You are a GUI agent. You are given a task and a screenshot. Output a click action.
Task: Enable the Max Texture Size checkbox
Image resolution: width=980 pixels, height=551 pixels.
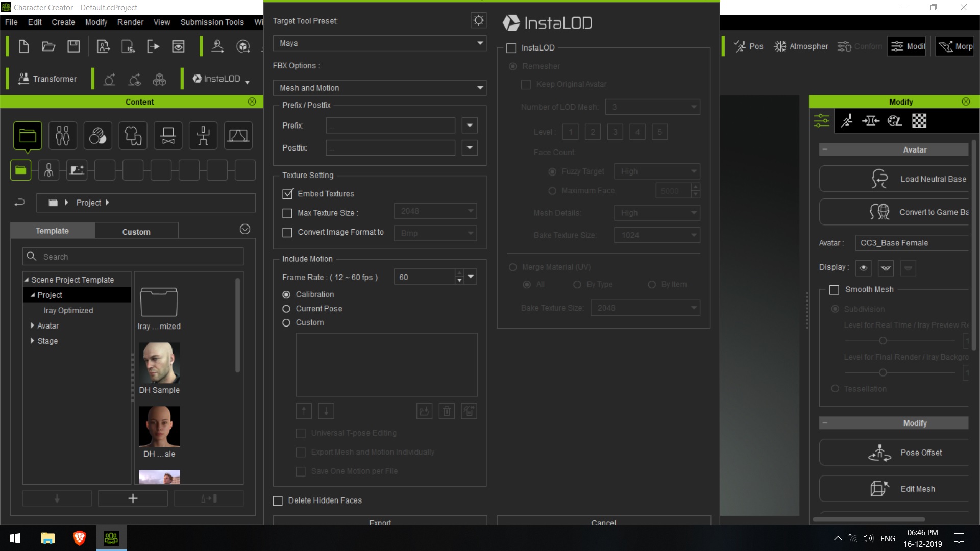[x=288, y=213]
